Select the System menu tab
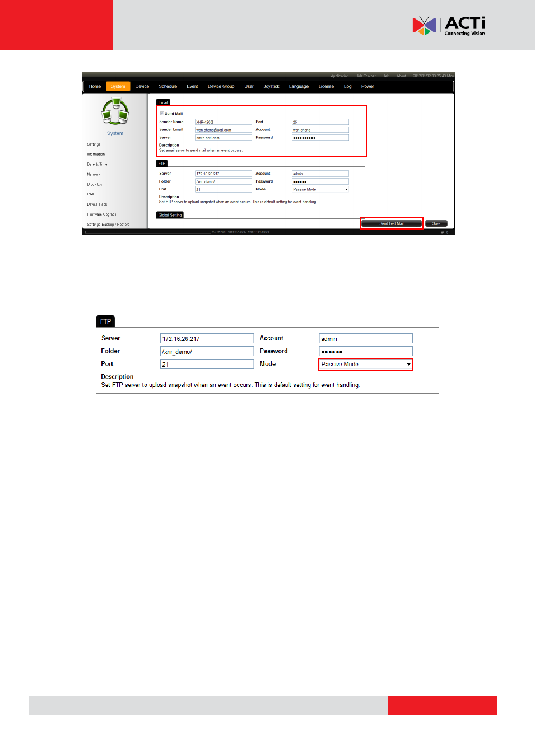Viewport: 535px width, 756px height. pos(118,86)
